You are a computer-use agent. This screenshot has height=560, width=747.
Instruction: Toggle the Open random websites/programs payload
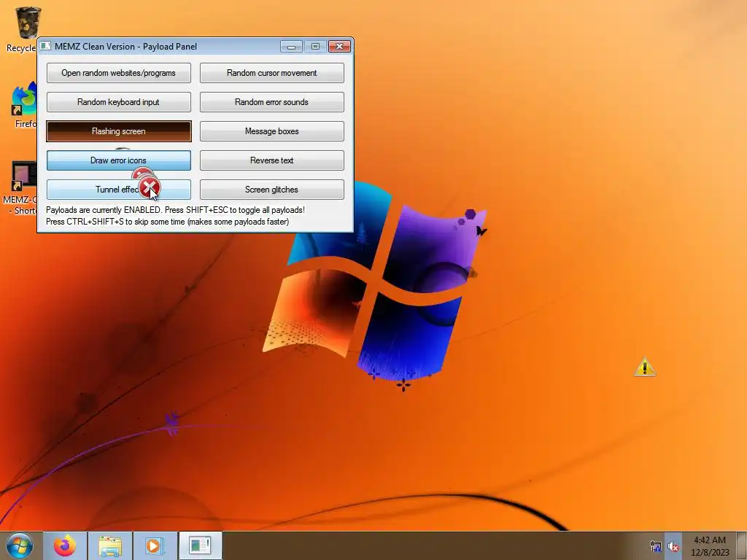pos(119,73)
